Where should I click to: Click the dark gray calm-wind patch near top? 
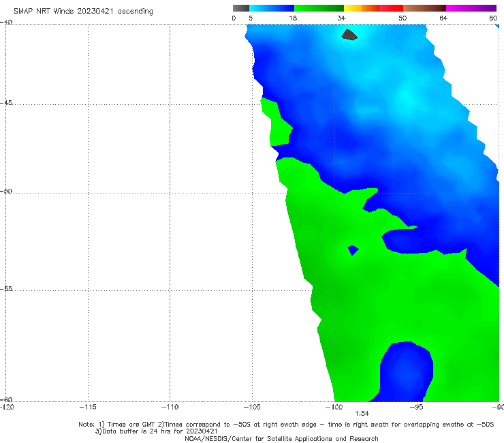[349, 35]
